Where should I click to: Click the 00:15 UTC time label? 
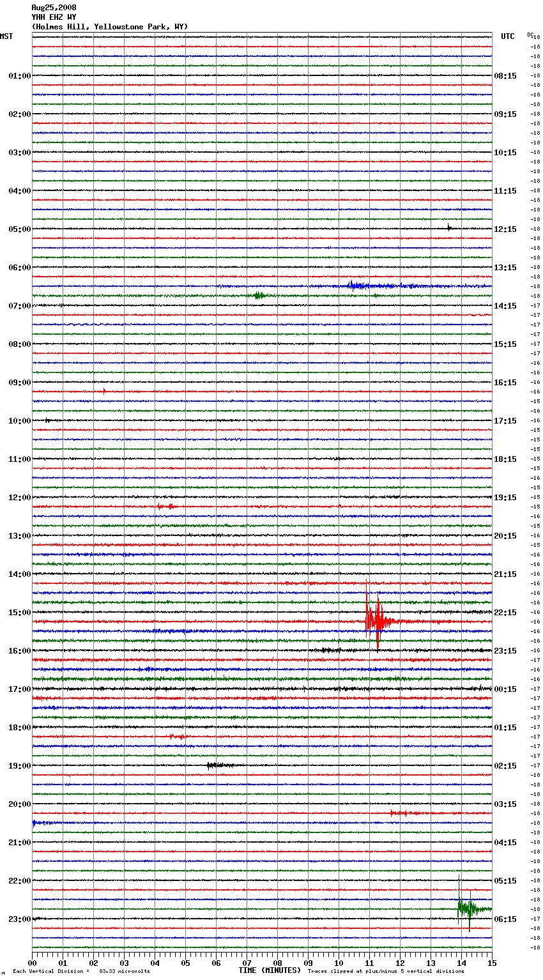505,689
